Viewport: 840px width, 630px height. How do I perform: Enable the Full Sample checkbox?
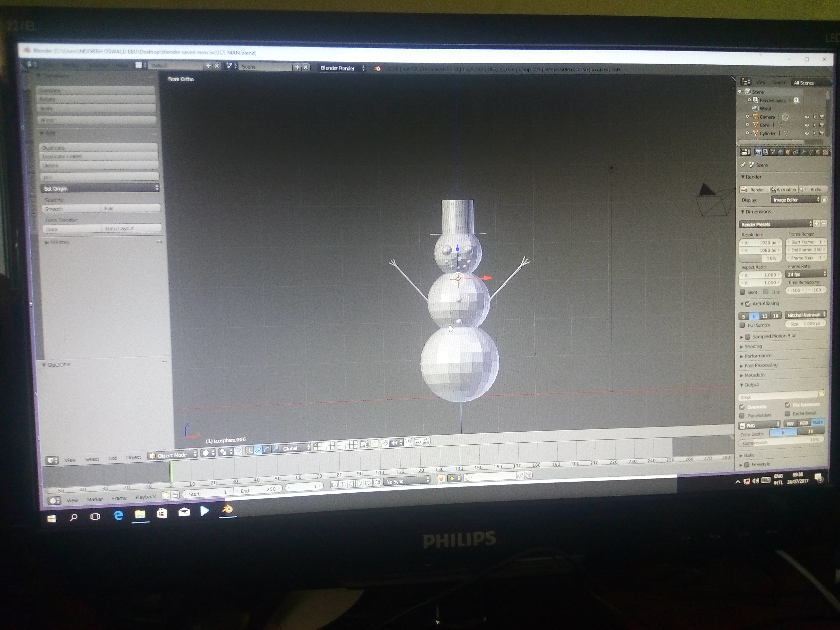tap(742, 325)
